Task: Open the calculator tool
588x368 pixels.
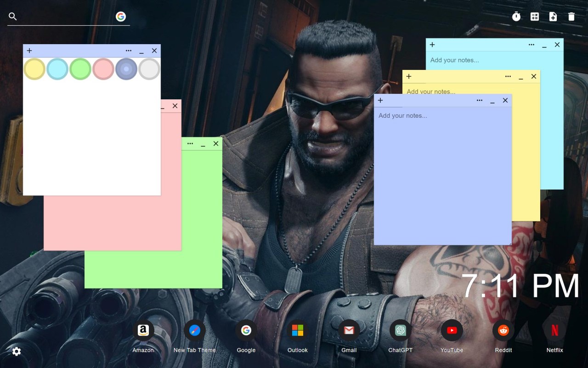Action: point(535,17)
